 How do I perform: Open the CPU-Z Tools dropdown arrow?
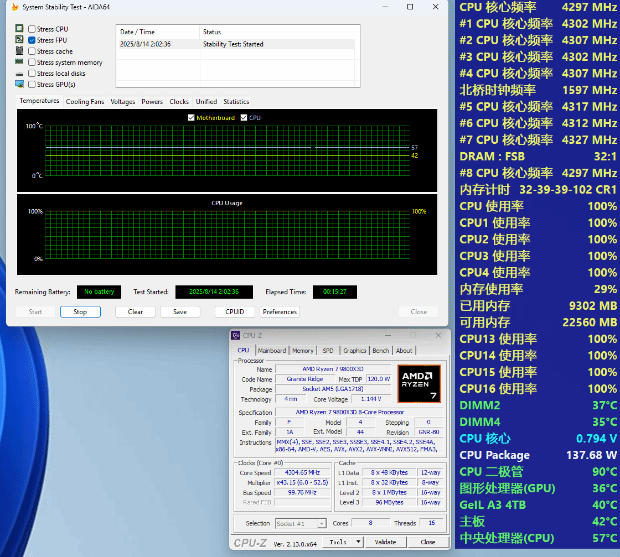pyautogui.click(x=358, y=542)
